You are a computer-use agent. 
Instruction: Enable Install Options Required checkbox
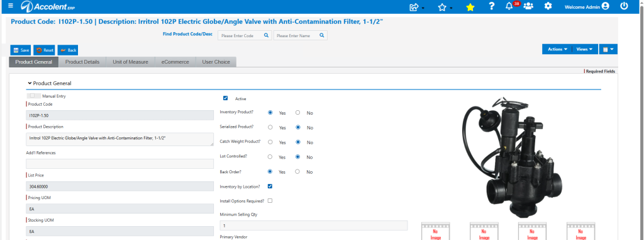[x=270, y=201]
